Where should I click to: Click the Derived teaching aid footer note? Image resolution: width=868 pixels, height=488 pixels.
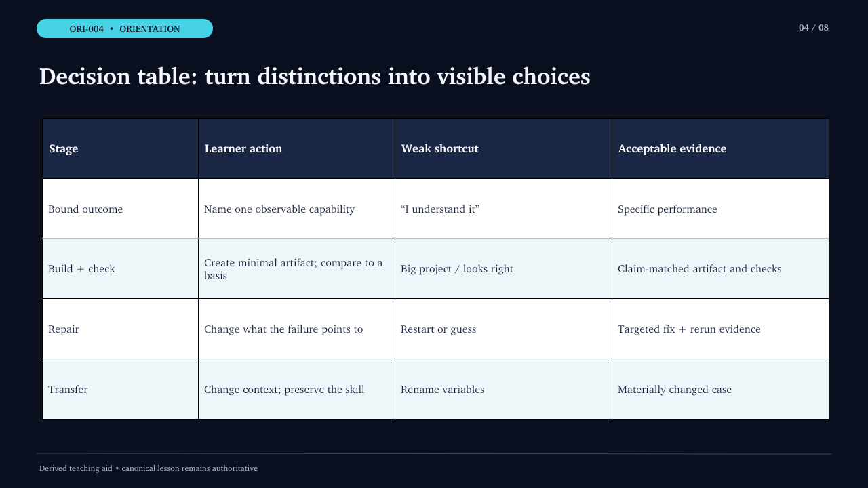click(149, 468)
